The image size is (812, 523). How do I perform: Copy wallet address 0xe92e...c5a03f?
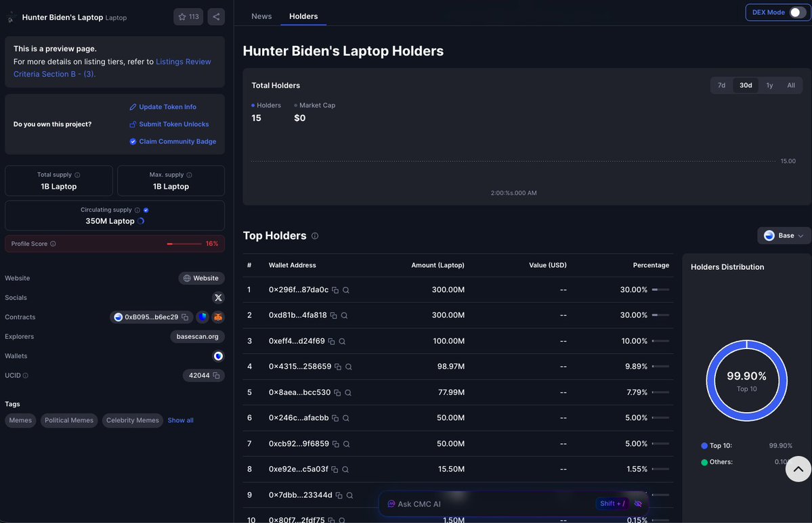coord(335,469)
